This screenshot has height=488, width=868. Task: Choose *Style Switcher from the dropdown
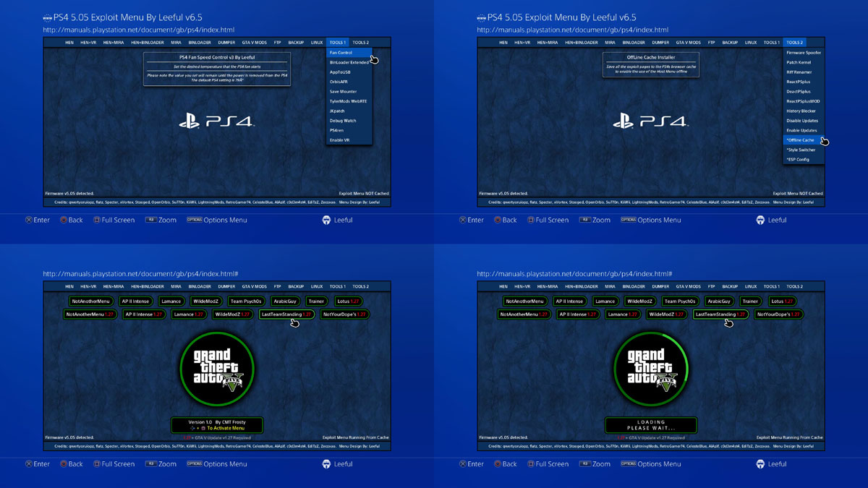(x=804, y=150)
